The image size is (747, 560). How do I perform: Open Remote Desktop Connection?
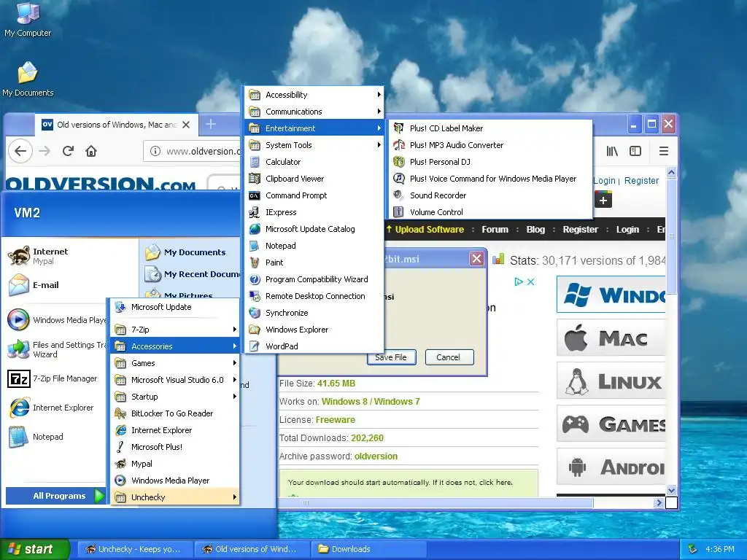(314, 296)
